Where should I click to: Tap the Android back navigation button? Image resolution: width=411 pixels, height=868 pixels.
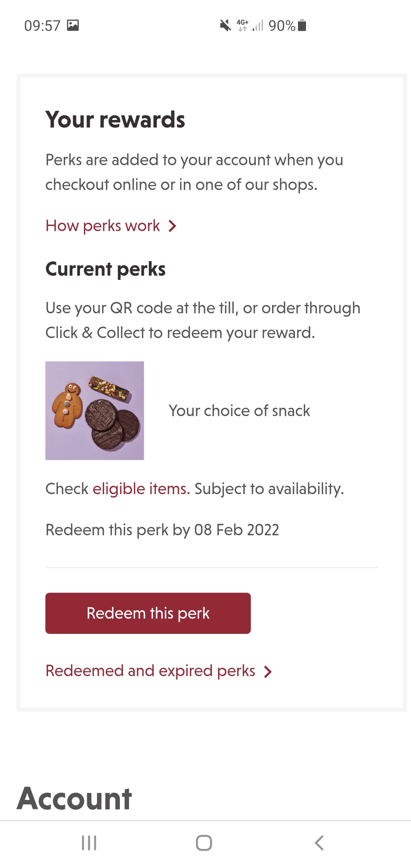pos(319,843)
